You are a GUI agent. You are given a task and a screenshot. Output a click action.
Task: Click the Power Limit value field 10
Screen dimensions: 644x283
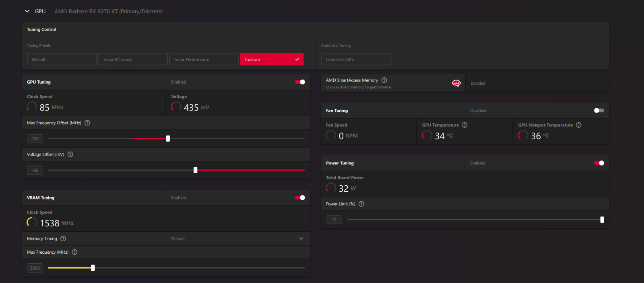click(334, 219)
